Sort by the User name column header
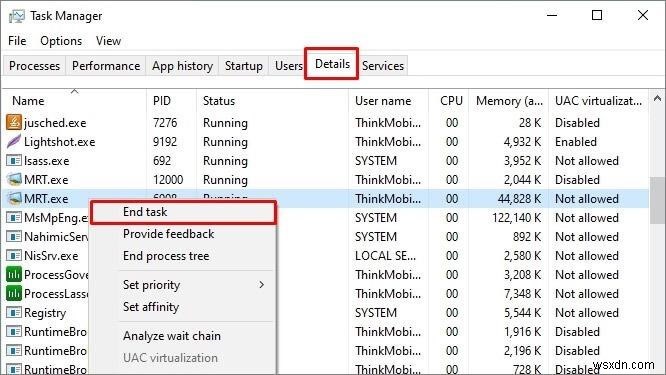 [x=388, y=101]
